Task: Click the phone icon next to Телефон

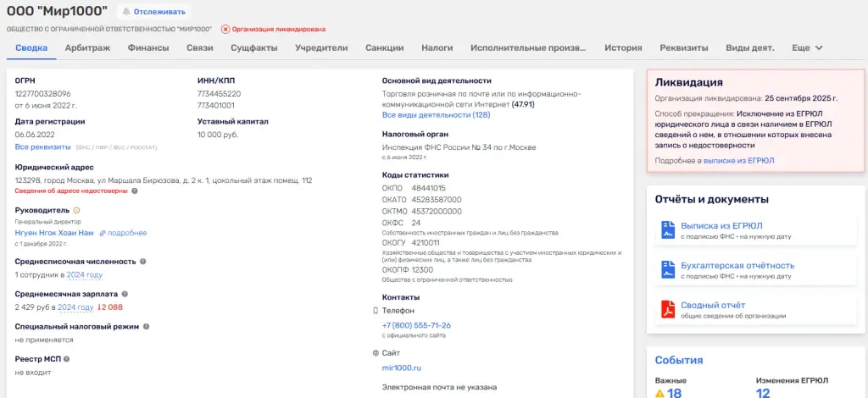Action: (376, 311)
